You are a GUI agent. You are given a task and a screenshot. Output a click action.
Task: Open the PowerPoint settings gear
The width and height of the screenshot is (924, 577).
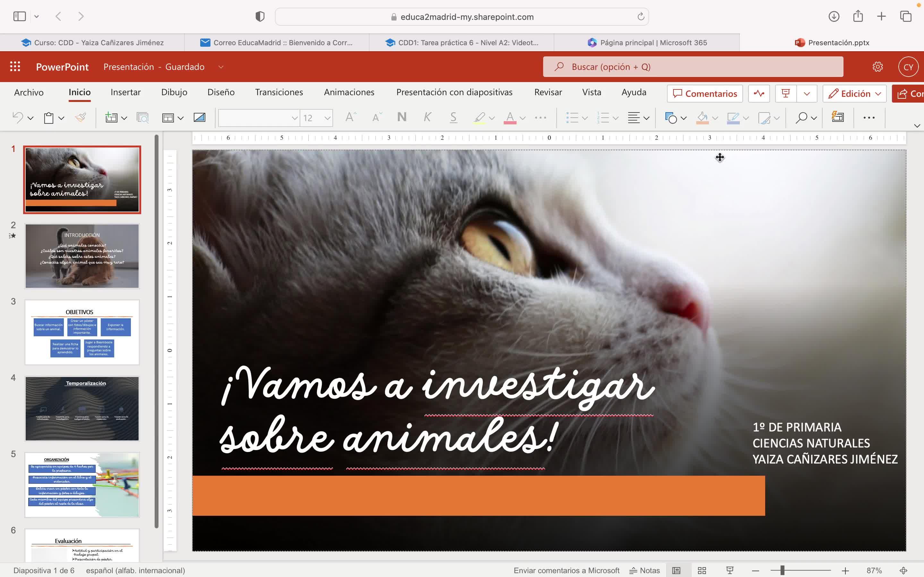click(x=877, y=67)
